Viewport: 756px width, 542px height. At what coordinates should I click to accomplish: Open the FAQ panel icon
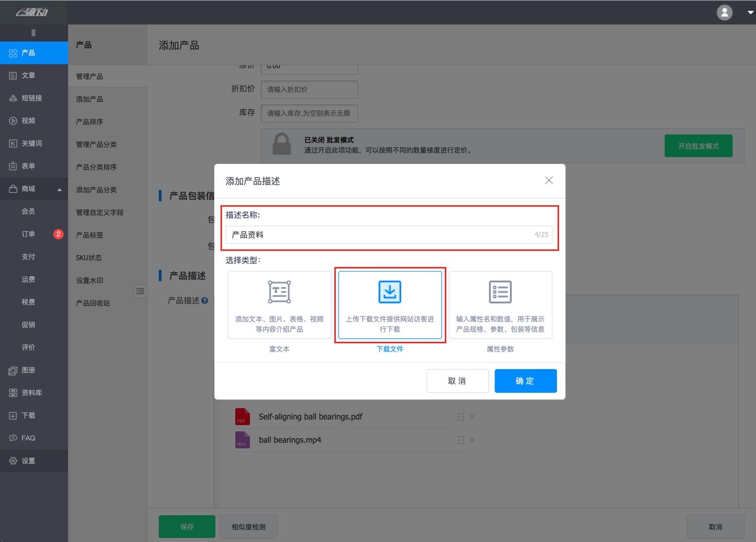point(13,437)
